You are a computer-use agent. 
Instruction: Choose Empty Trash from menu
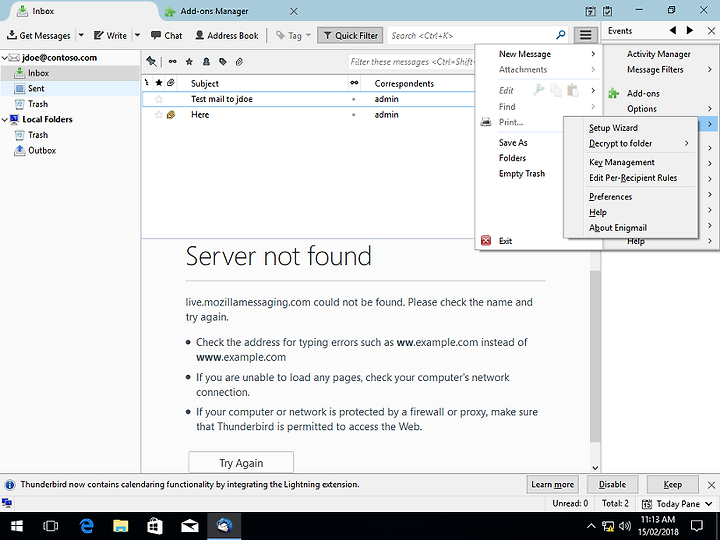[521, 174]
